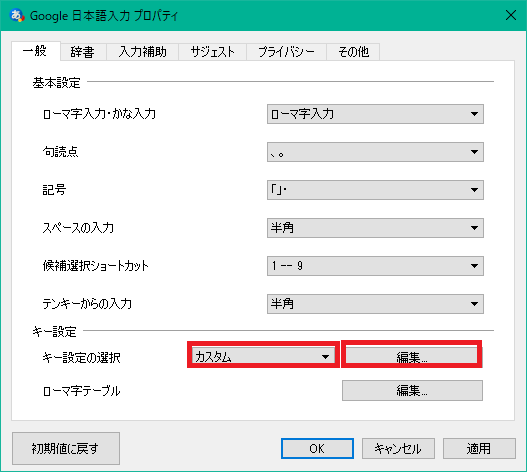
Task: Open the 候補選択ショートカット dropdown
Action: click(x=375, y=266)
